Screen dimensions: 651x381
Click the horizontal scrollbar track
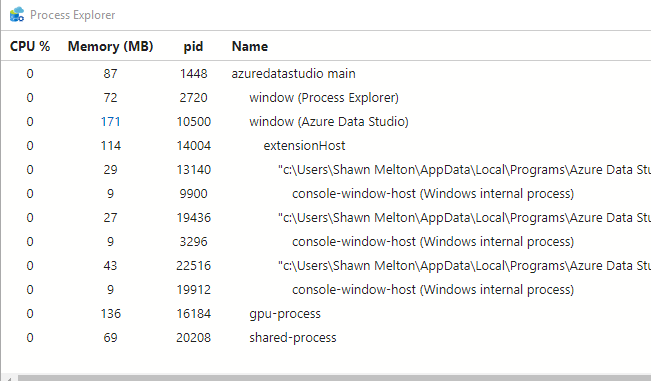334,378
